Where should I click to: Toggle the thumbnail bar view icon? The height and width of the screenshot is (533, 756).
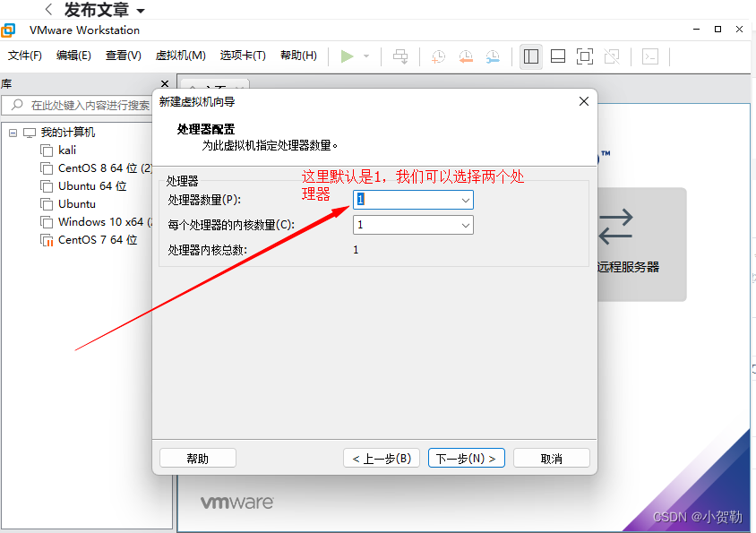click(x=558, y=56)
